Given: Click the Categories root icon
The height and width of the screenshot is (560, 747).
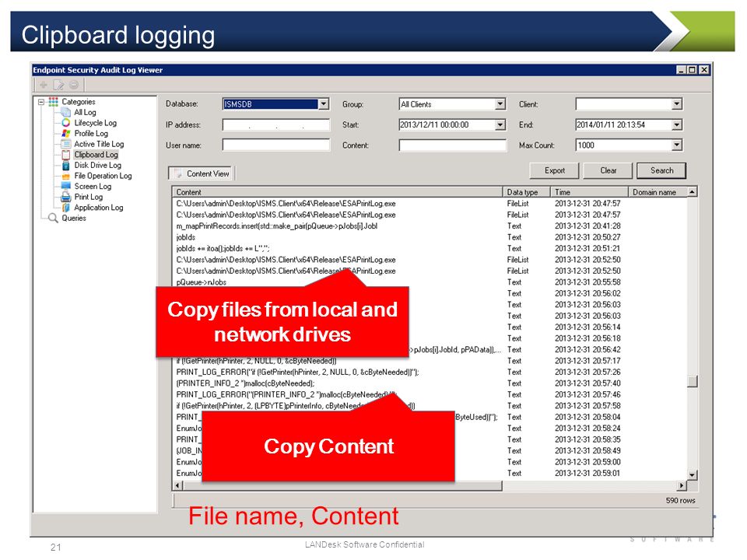Looking at the screenshot, I should pyautogui.click(x=54, y=101).
